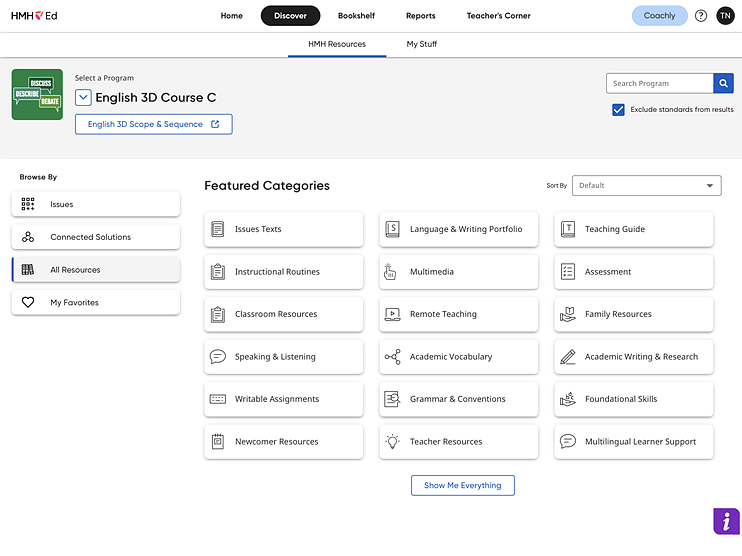Image resolution: width=742 pixels, height=556 pixels.
Task: Click the English 3D program thumbnail
Action: (37, 95)
